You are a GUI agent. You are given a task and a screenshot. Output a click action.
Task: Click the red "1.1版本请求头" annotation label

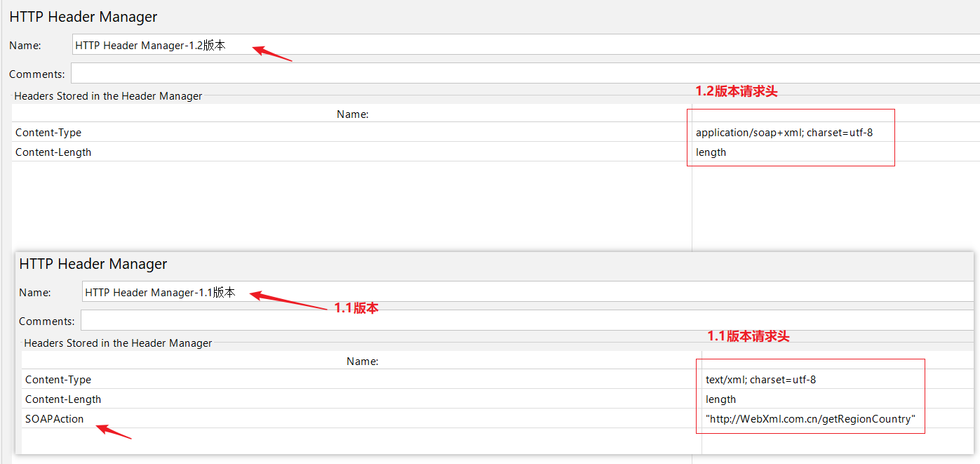pos(748,336)
